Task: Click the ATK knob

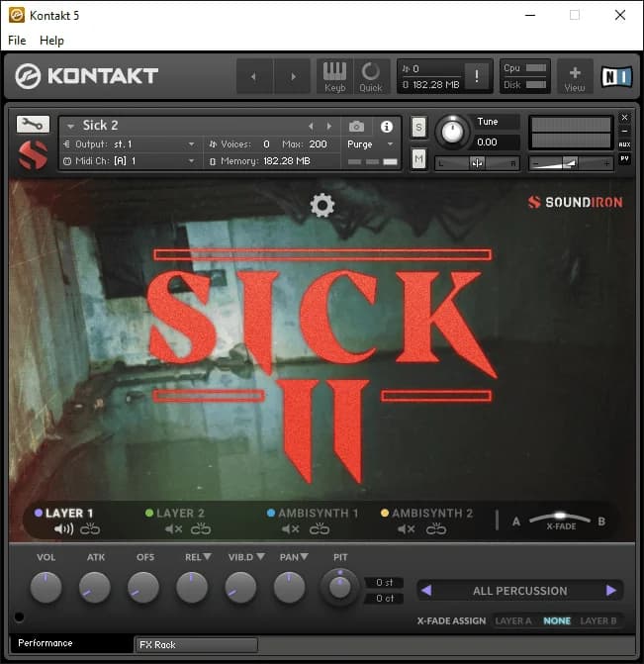Action: (x=94, y=588)
